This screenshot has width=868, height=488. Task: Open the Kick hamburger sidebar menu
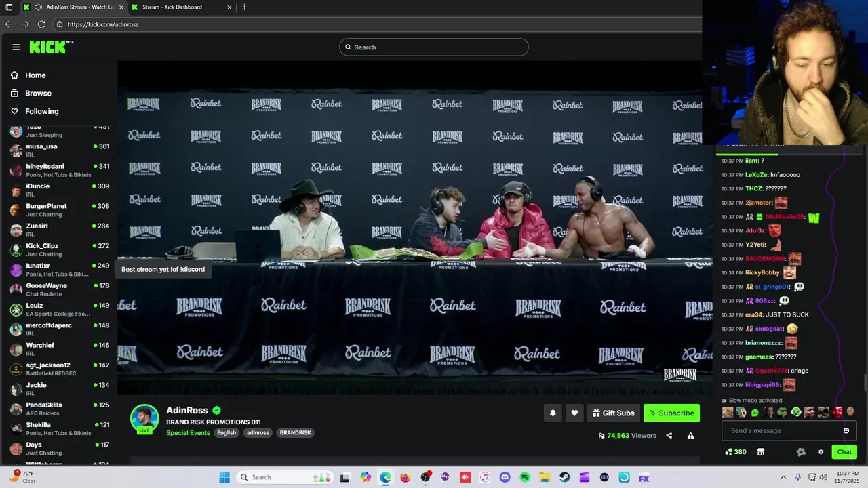pos(16,47)
